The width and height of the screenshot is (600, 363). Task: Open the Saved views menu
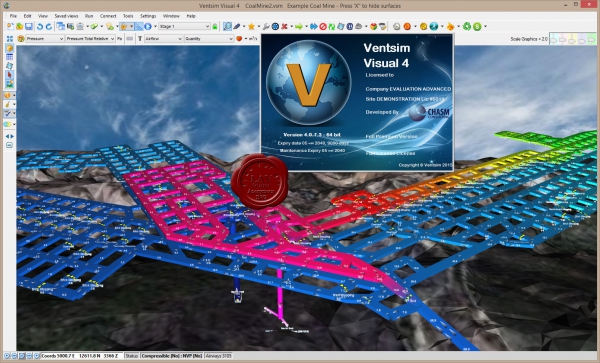(x=66, y=16)
